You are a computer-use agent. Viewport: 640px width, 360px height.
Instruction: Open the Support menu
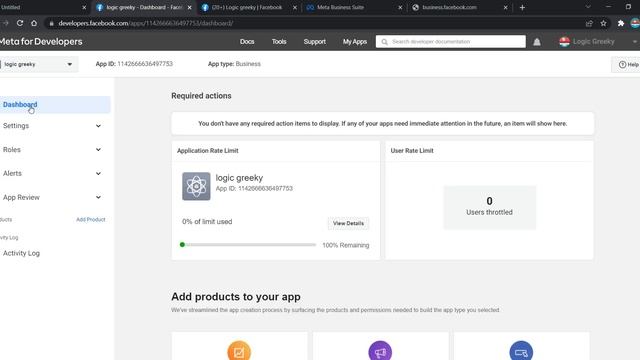point(314,42)
